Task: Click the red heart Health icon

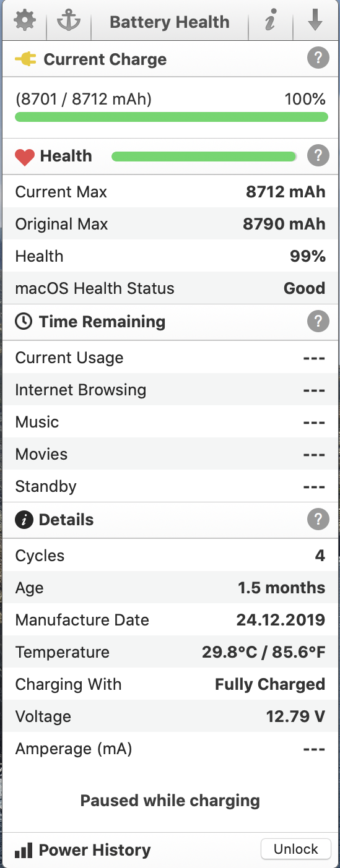Action: coord(25,157)
